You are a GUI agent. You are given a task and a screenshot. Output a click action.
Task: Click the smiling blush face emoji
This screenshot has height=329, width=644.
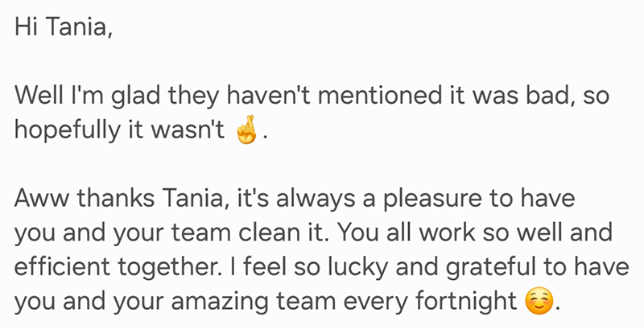(x=539, y=301)
